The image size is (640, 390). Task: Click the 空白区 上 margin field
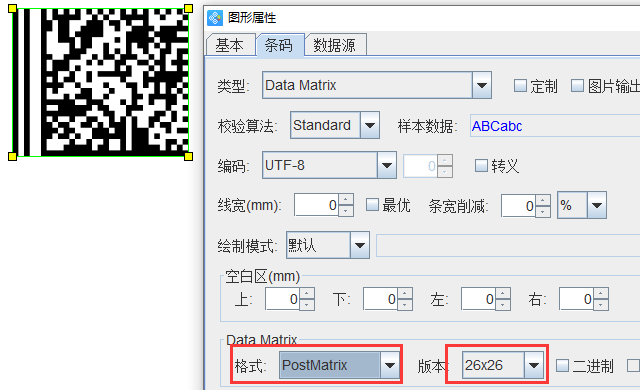click(x=282, y=299)
